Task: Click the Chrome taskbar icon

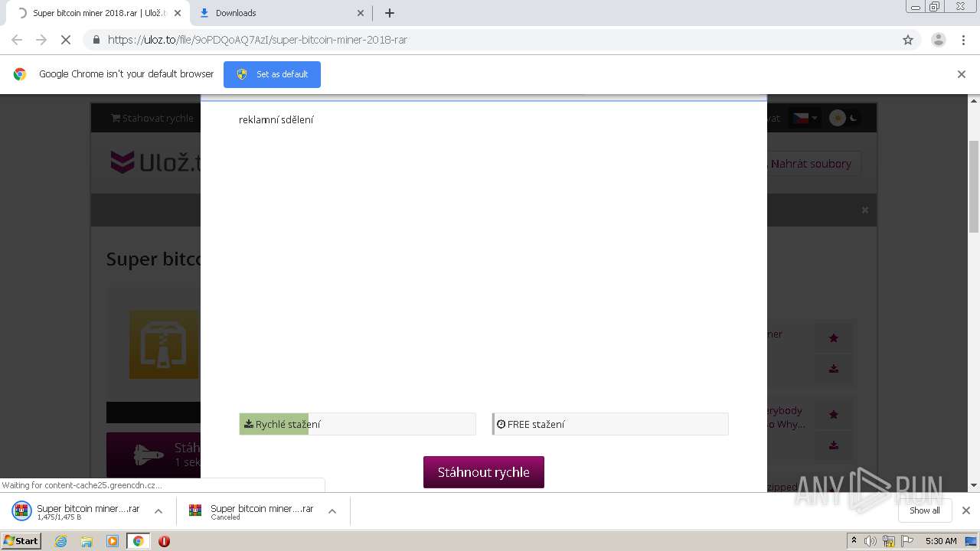Action: pos(138,541)
